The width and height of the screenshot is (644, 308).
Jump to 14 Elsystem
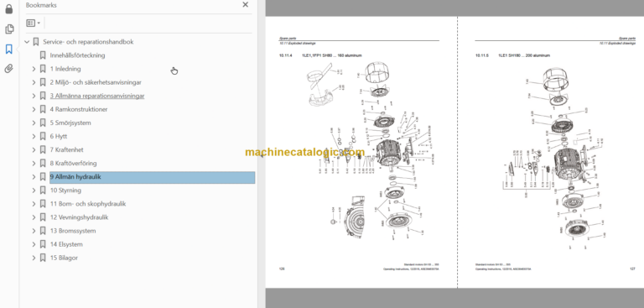[66, 245]
